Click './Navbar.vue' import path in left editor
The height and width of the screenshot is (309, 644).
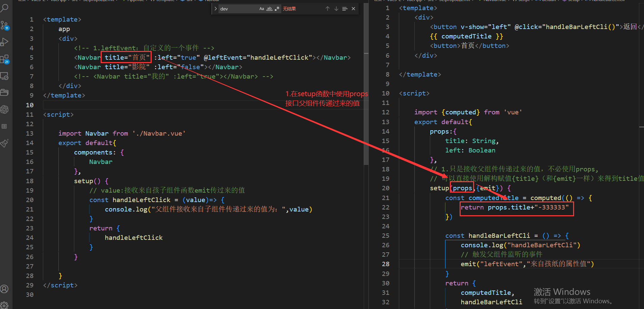[x=159, y=133]
